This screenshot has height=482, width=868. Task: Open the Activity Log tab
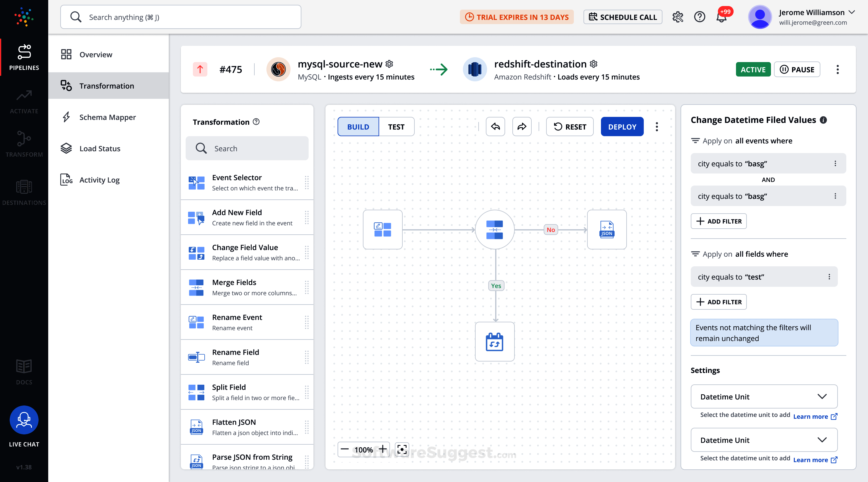tap(99, 180)
